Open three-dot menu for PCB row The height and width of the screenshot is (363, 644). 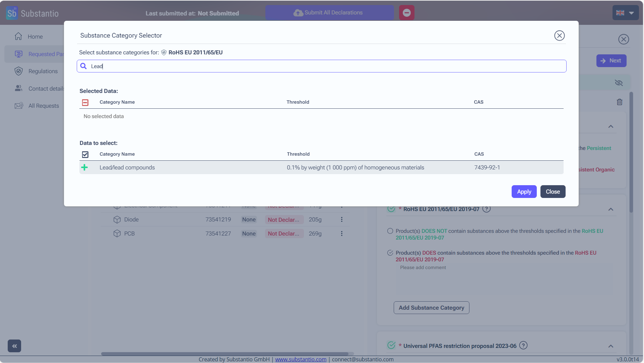[x=342, y=234]
